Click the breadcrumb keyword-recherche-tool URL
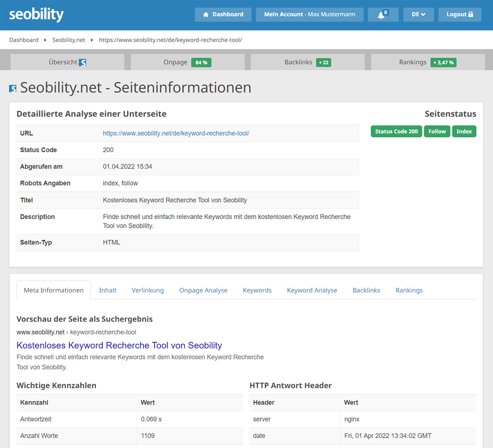This screenshot has width=493, height=448. (x=170, y=40)
